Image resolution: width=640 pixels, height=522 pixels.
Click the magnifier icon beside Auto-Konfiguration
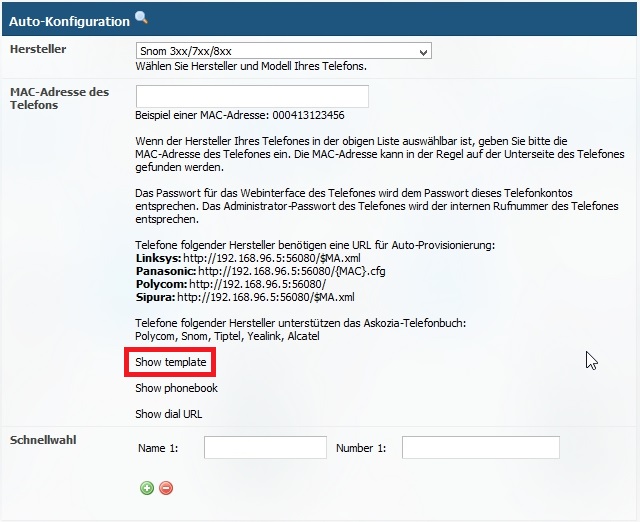[x=141, y=18]
